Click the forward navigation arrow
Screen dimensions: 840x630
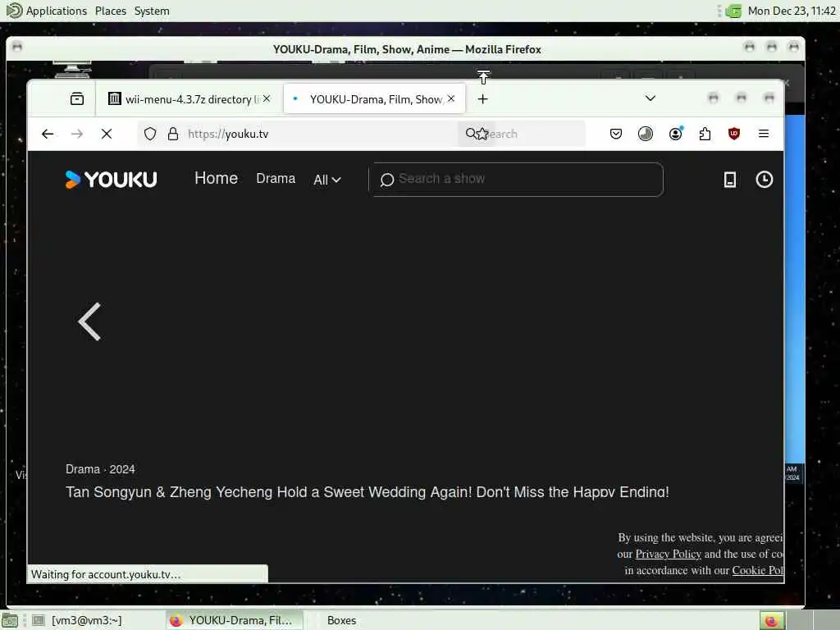(x=77, y=134)
